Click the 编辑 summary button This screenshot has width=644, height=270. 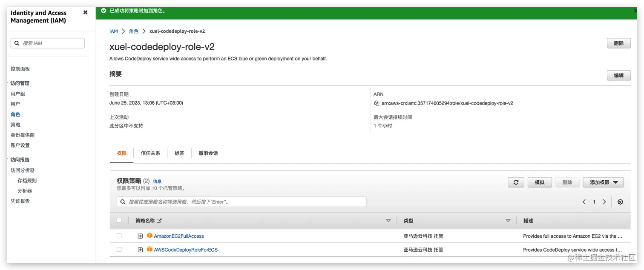coord(618,75)
